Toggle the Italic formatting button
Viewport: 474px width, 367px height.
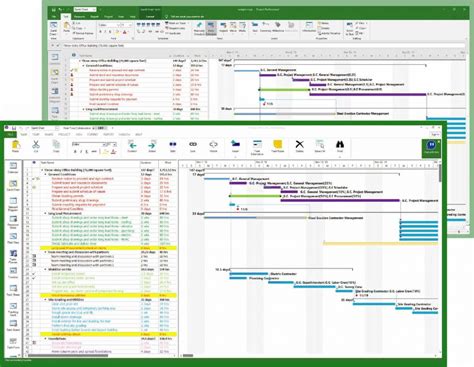81,152
